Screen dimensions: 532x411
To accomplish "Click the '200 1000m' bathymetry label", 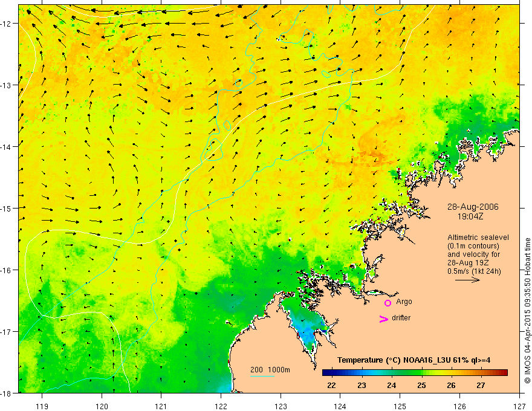I will 270,370.
